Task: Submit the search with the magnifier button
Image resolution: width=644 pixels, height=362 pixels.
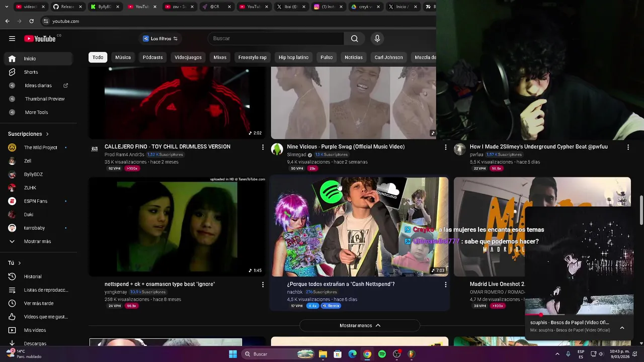Action: tap(354, 38)
